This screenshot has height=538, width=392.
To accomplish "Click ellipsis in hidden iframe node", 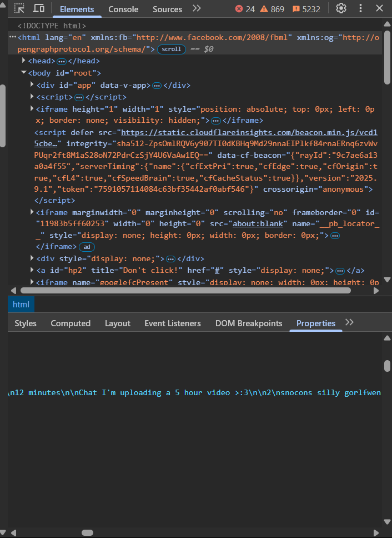I will pyautogui.click(x=216, y=121).
